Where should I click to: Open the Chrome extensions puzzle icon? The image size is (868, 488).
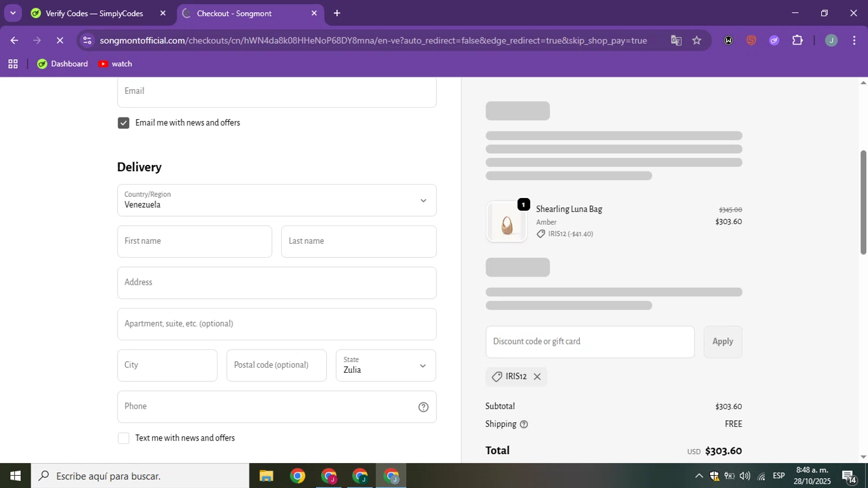797,41
